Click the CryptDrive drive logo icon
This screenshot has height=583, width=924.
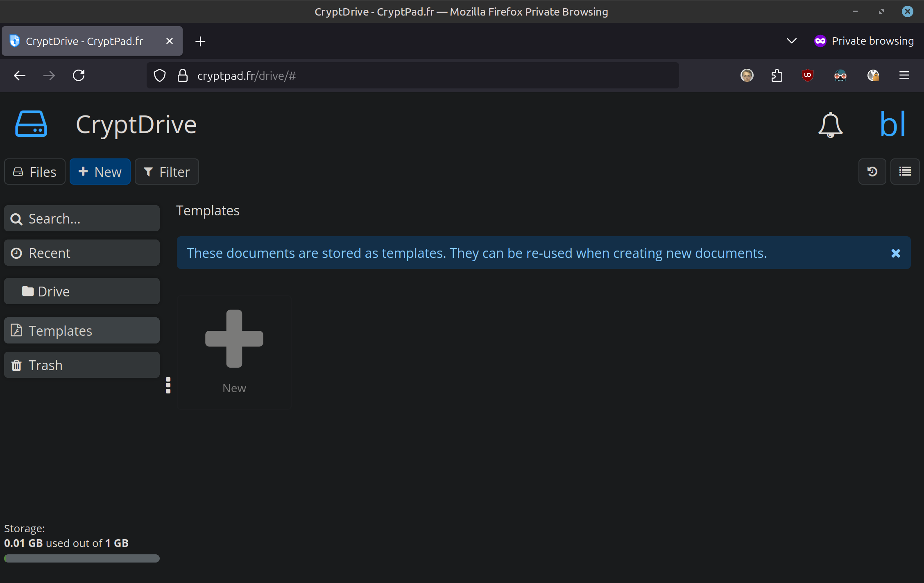tap(31, 124)
